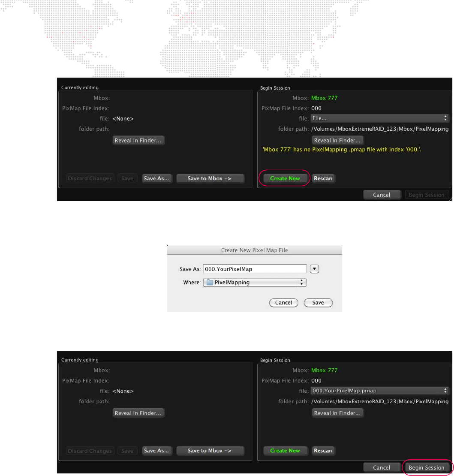This screenshot has height=476, width=454.
Task: Open the 'File...' dropdown in the top panel
Action: pyautogui.click(x=380, y=118)
